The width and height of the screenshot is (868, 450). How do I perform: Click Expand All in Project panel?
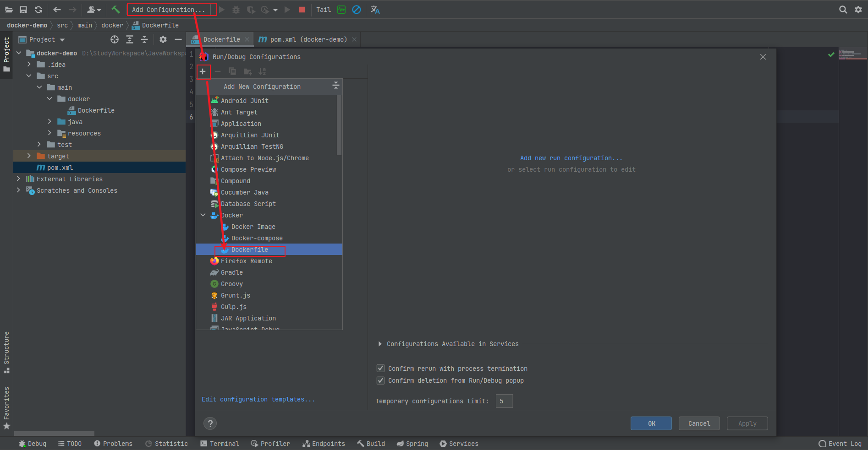coord(130,39)
